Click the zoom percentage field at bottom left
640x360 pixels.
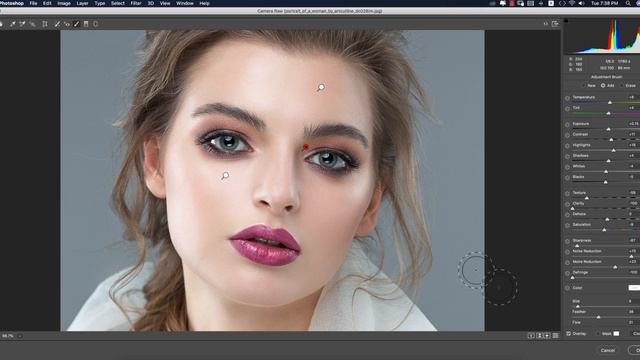8,336
